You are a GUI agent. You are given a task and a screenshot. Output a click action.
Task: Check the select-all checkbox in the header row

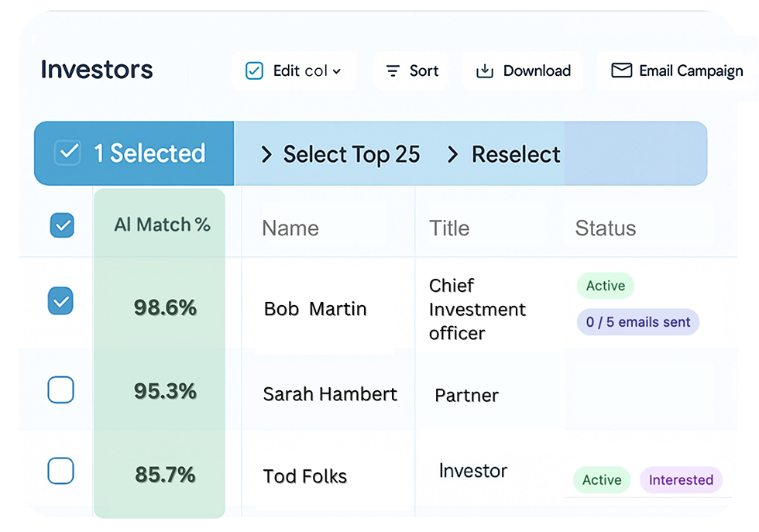coord(60,225)
